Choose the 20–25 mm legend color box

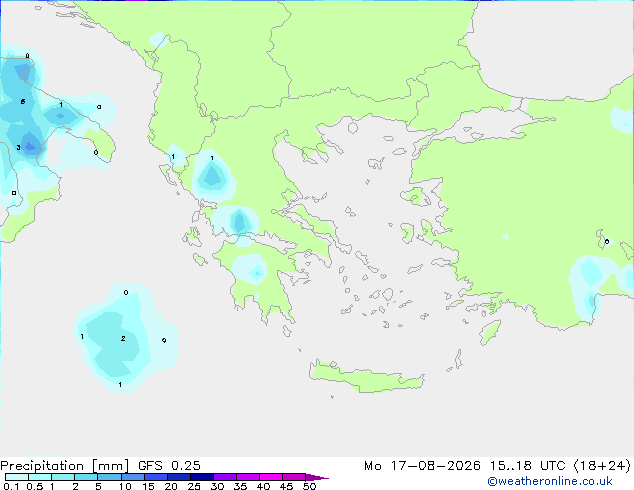178,477
